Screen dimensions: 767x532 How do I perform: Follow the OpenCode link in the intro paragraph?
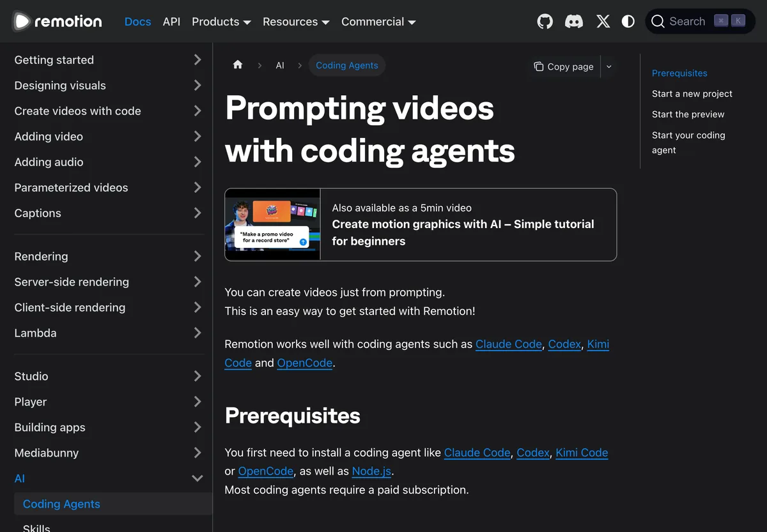point(304,363)
